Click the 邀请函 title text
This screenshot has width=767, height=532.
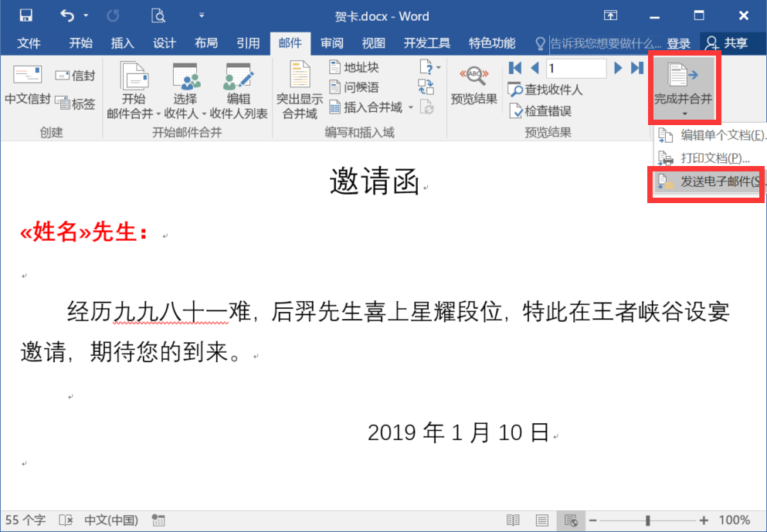(x=375, y=181)
